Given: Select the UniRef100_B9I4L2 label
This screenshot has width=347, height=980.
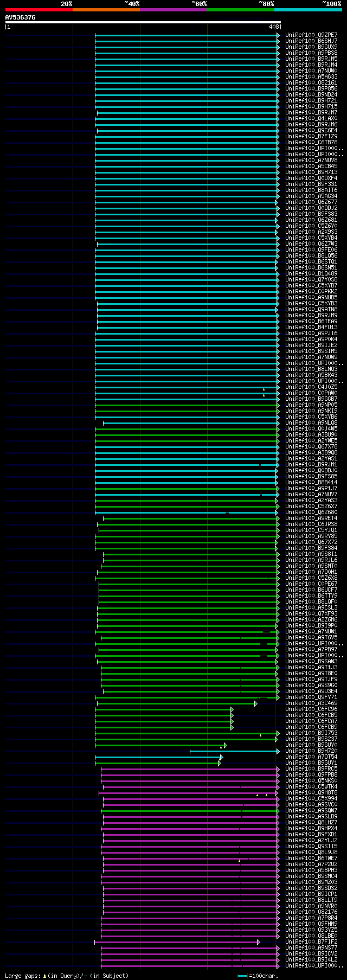Looking at the screenshot, I should (311, 959).
